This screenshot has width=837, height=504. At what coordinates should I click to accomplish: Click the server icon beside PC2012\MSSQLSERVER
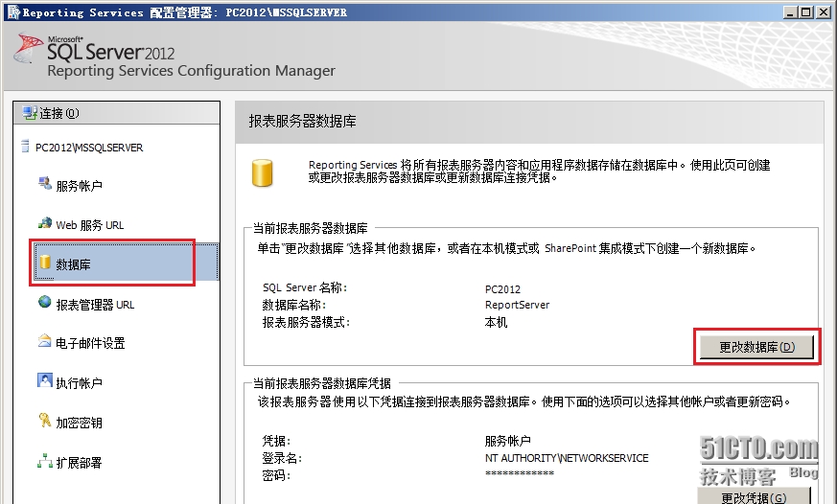25,146
